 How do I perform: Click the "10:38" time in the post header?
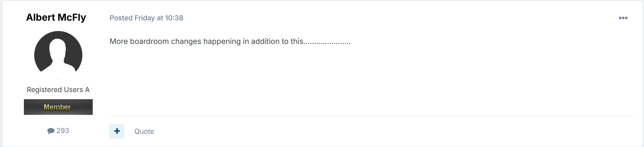(174, 18)
